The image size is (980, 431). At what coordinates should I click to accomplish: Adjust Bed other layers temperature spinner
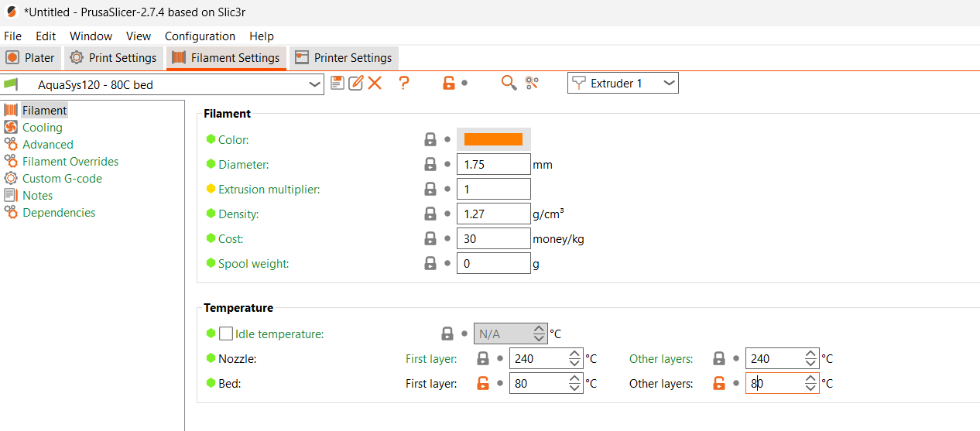coord(810,383)
